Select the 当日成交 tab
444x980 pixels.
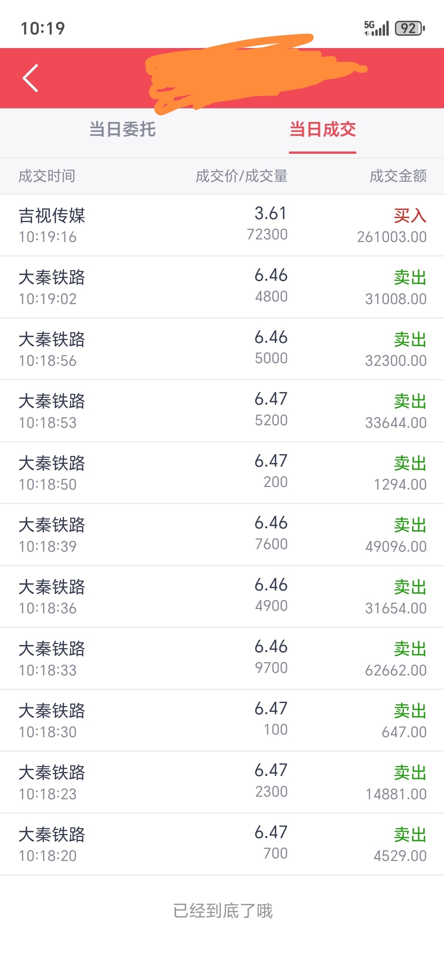coord(323,129)
